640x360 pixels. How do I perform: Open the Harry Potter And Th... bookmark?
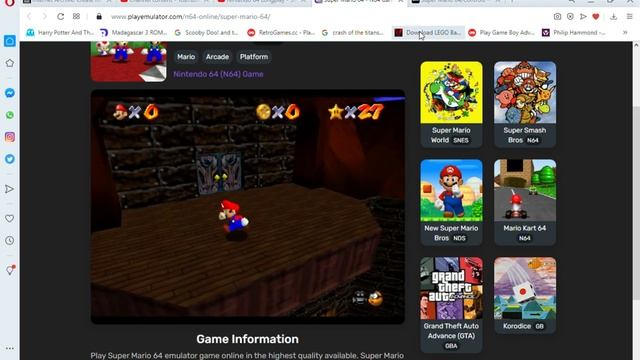(60, 32)
